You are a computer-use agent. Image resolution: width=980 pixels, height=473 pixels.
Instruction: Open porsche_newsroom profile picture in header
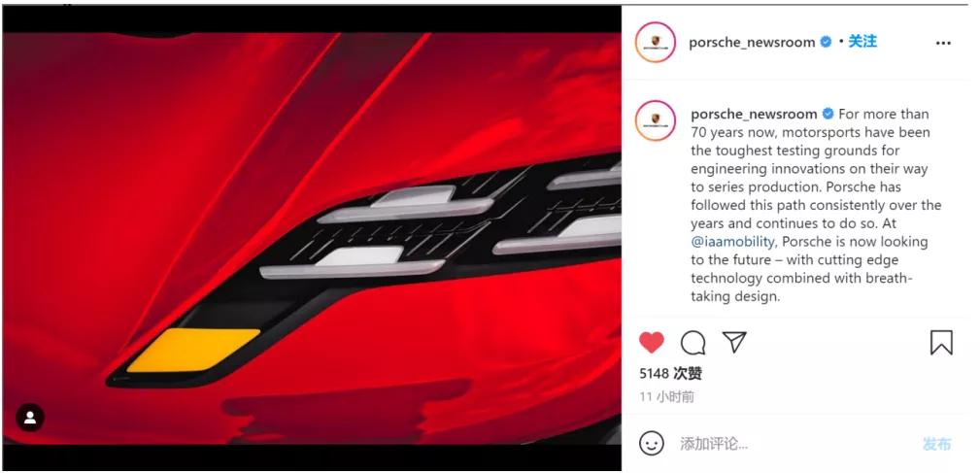[x=655, y=42]
